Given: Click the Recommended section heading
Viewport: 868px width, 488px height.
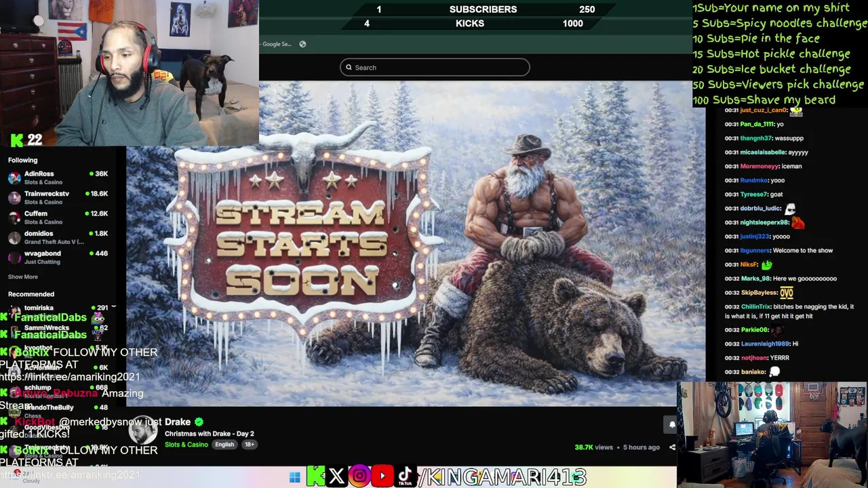Looking at the screenshot, I should click(31, 294).
